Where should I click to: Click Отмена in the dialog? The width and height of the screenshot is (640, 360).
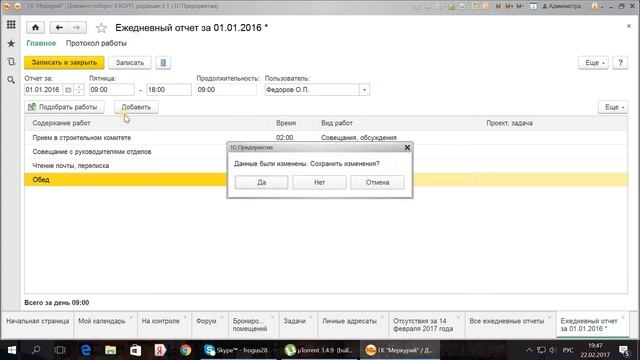point(378,182)
